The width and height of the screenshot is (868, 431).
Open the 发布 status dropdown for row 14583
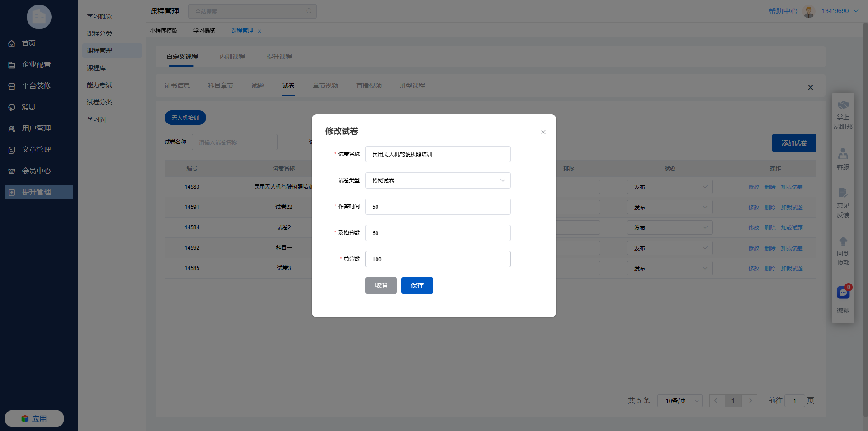(x=670, y=187)
